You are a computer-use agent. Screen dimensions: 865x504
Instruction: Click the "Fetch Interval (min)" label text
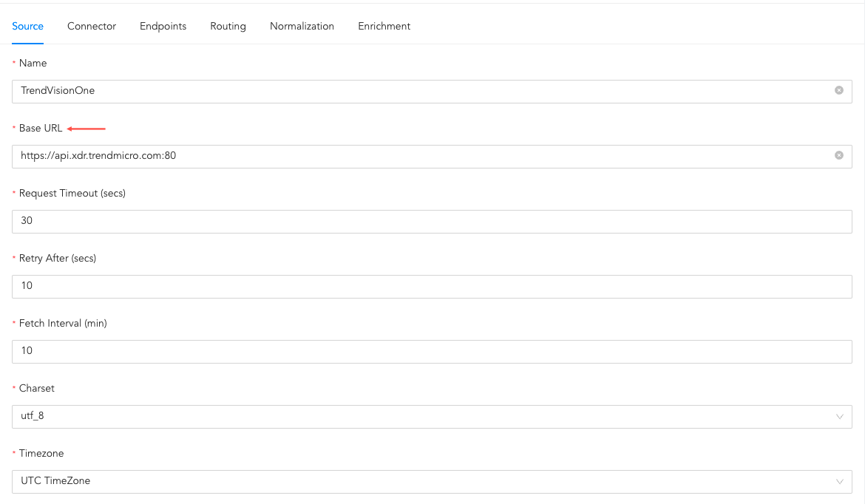63,324
